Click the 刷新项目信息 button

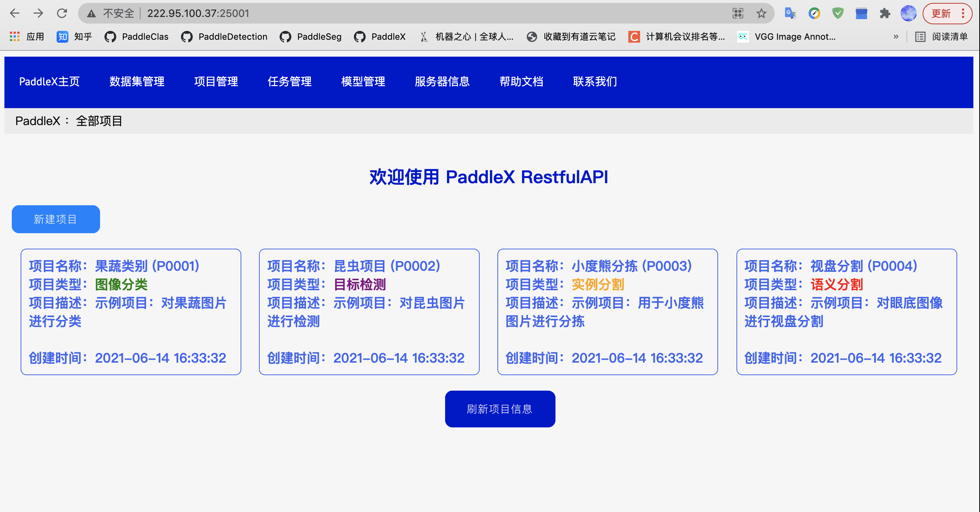500,409
